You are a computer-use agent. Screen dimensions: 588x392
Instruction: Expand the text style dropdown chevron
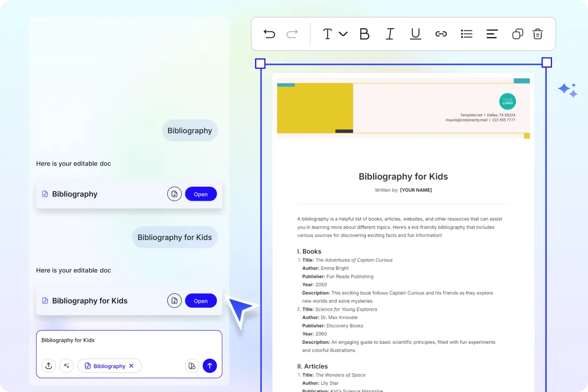tap(343, 34)
